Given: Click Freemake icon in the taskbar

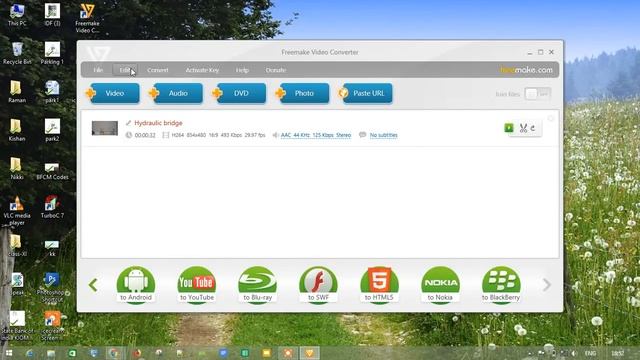Looking at the screenshot, I should (x=309, y=353).
